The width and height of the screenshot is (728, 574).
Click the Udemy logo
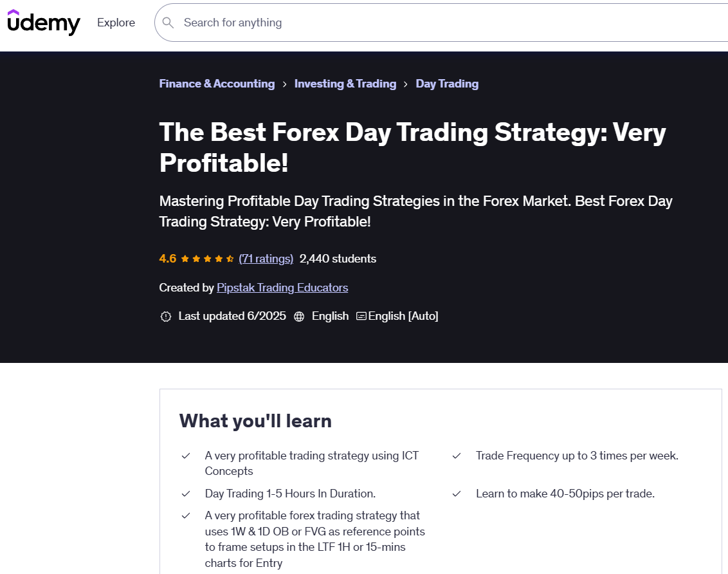[44, 23]
